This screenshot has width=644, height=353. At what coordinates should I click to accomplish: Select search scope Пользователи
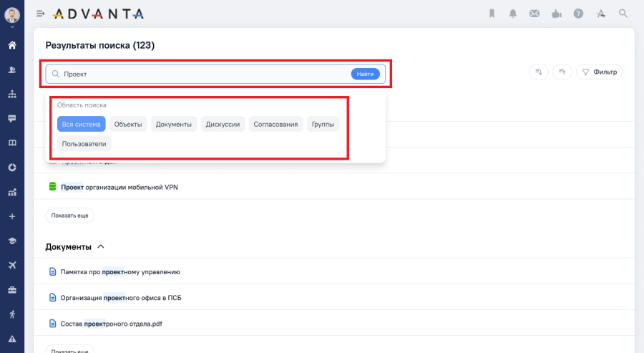point(84,144)
